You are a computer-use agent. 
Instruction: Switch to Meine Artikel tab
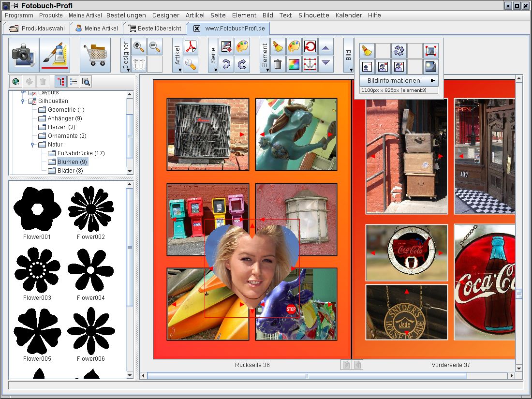tap(97, 29)
